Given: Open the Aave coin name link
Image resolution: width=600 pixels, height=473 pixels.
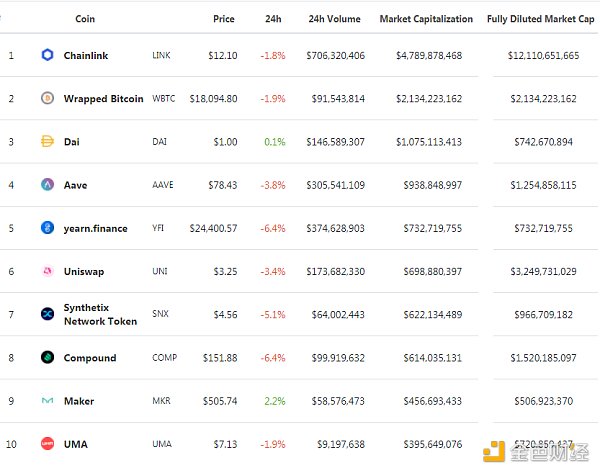Looking at the screenshot, I should pyautogui.click(x=75, y=185).
